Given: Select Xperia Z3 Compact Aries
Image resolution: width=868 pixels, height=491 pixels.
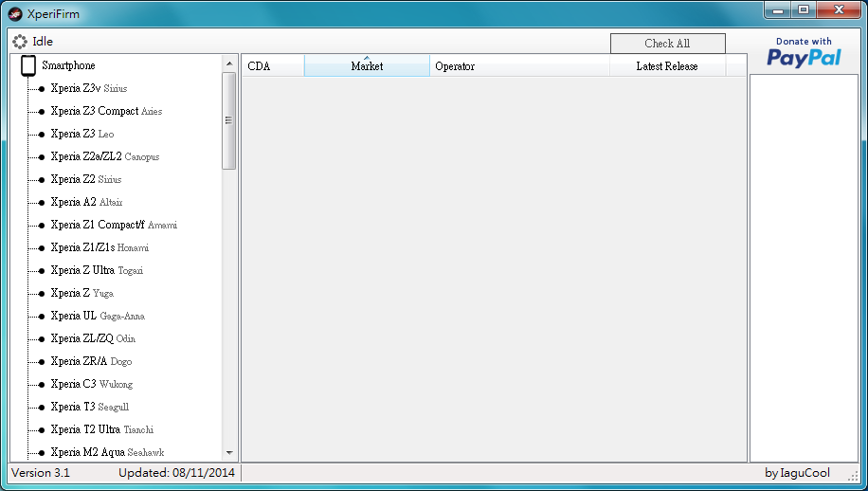Looking at the screenshot, I should [x=106, y=111].
